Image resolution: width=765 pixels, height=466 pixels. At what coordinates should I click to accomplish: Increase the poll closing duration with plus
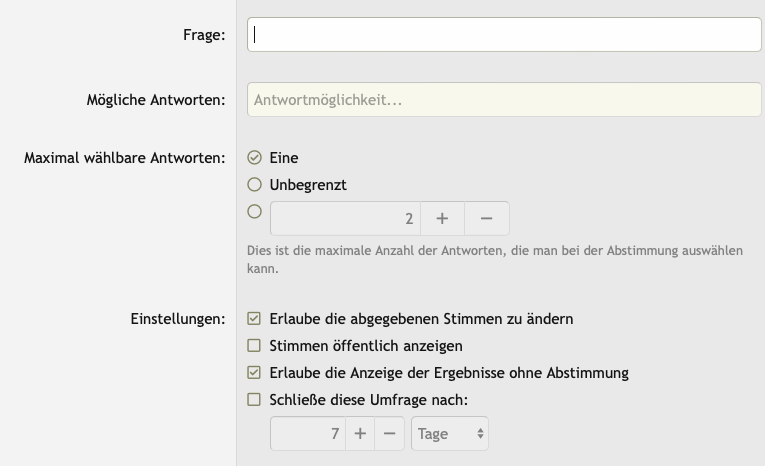(x=360, y=434)
